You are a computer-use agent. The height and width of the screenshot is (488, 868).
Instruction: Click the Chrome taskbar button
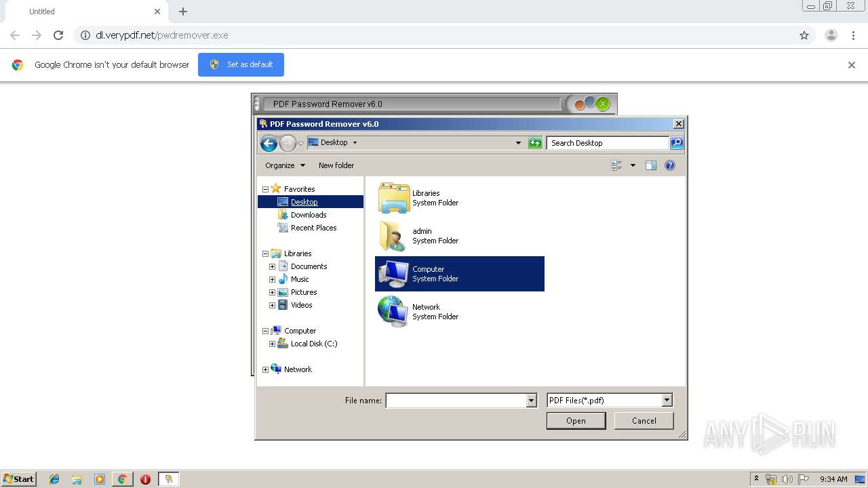[x=122, y=479]
